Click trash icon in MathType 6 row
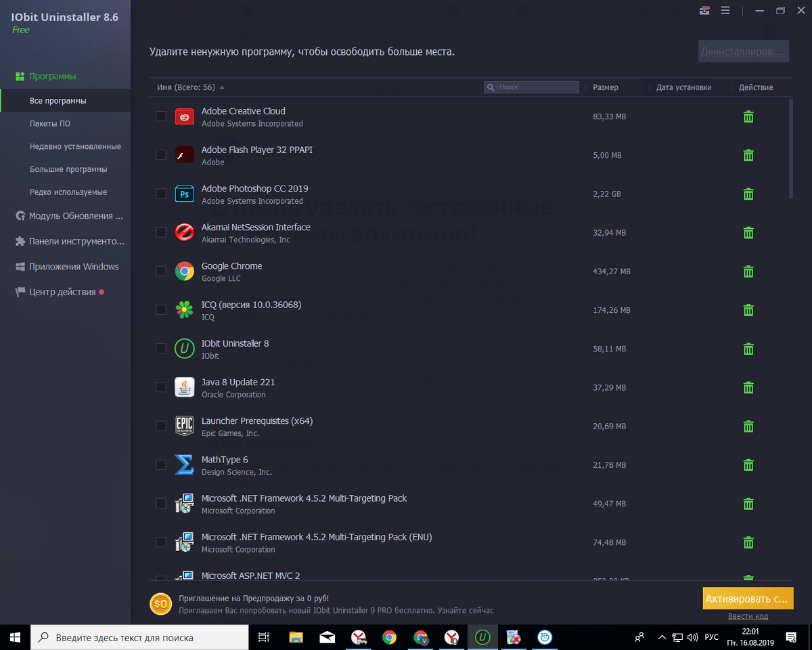Image resolution: width=812 pixels, height=650 pixels. click(748, 464)
